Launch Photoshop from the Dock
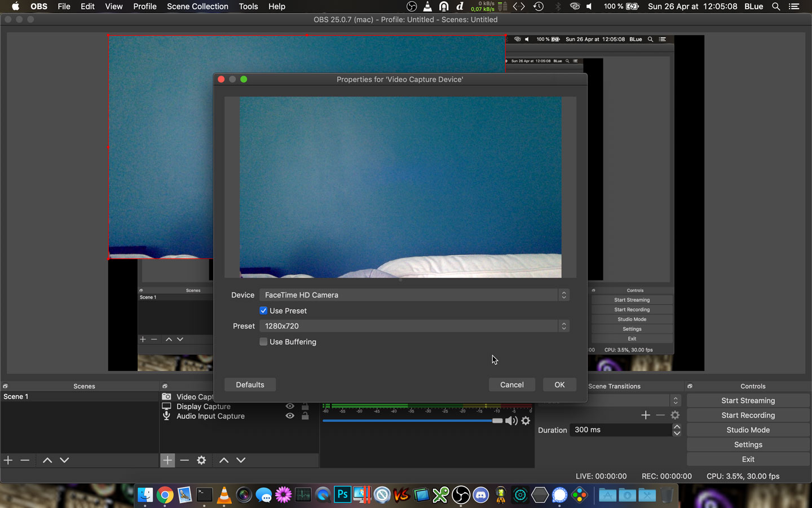Viewport: 812px width, 508px height. point(342,495)
